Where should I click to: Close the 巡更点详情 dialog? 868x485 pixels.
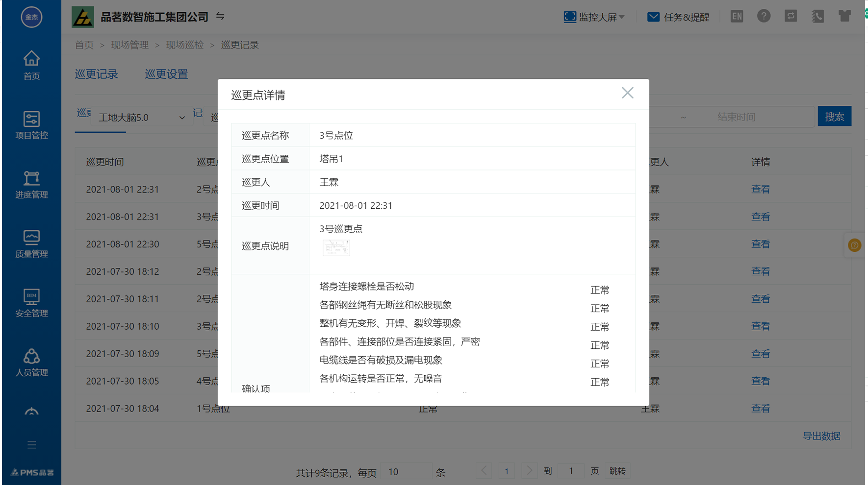[x=627, y=93]
